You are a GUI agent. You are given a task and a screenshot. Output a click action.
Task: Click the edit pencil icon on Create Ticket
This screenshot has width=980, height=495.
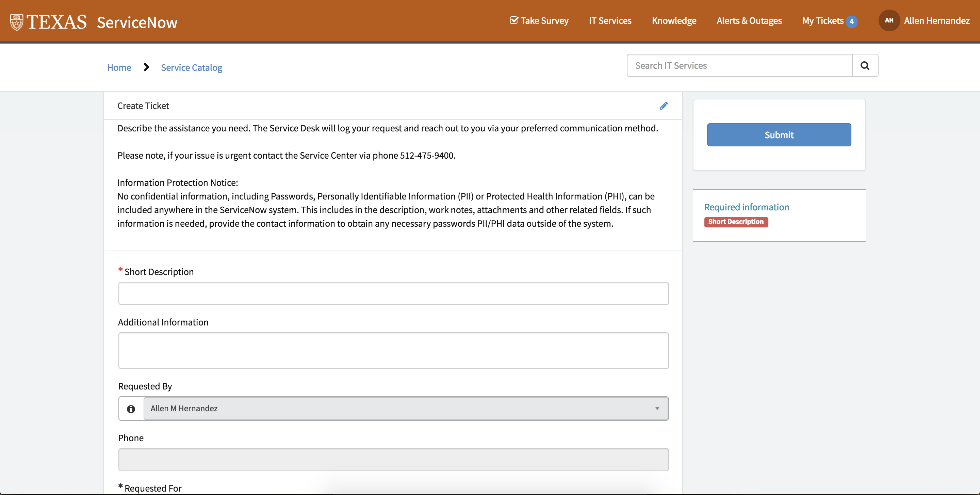point(664,106)
